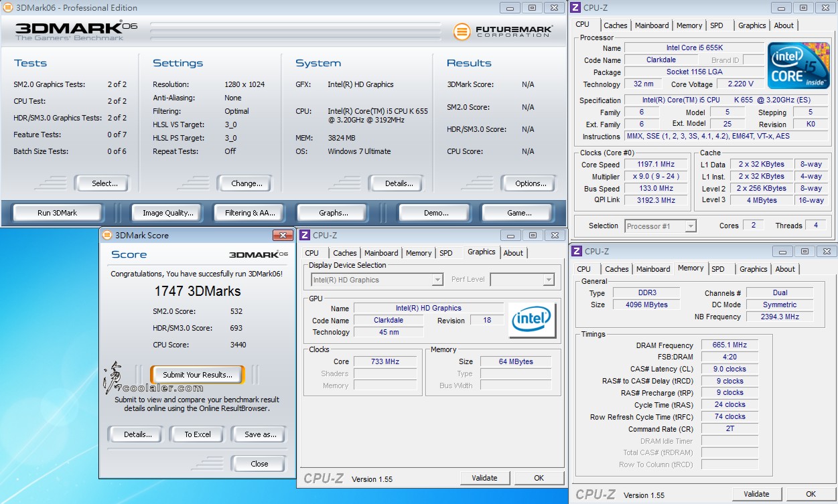Switch to CPU tab in Memory CPU-Z window
This screenshot has height=504, width=838.
584,269
